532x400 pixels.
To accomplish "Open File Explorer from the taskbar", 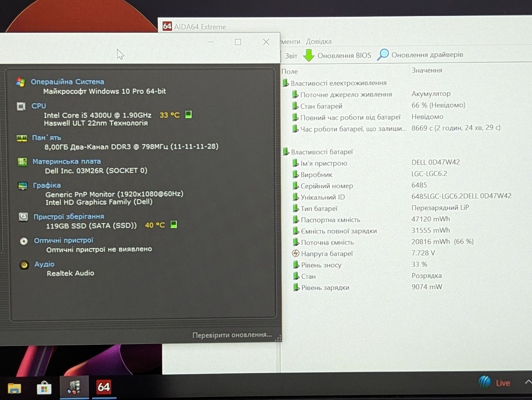I will pos(14,388).
